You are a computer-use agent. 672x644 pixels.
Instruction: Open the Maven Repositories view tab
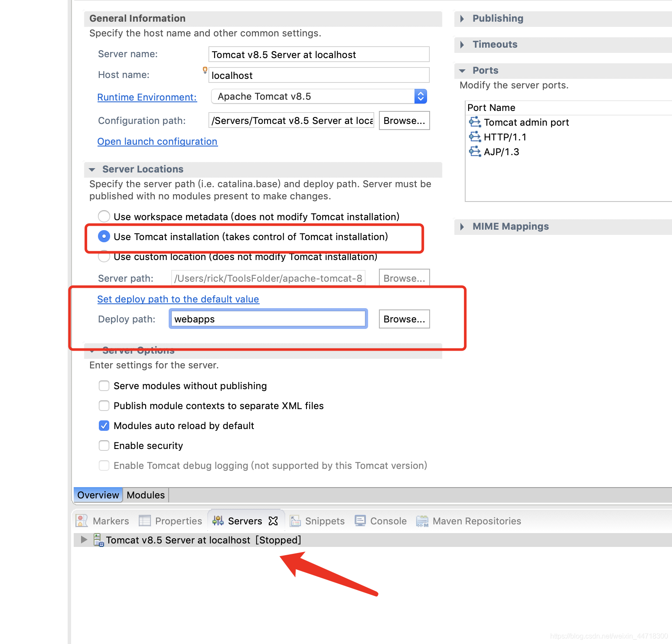coord(469,520)
